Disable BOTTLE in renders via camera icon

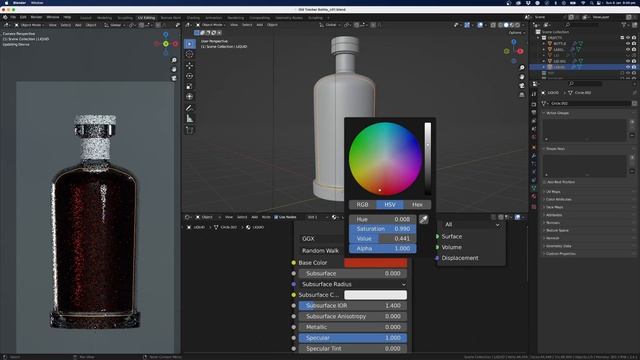click(x=634, y=43)
